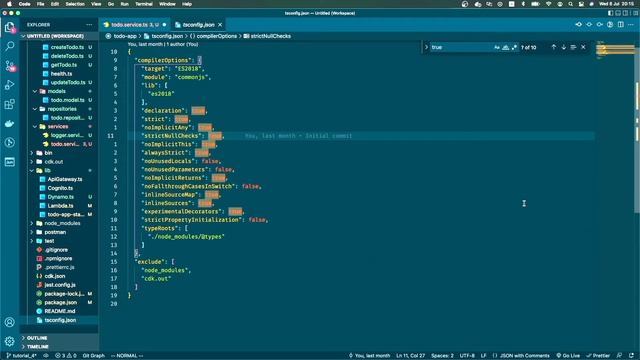Click the macOS Spotlight search icon
Viewport: 640px width, 360px height.
(571, 4)
